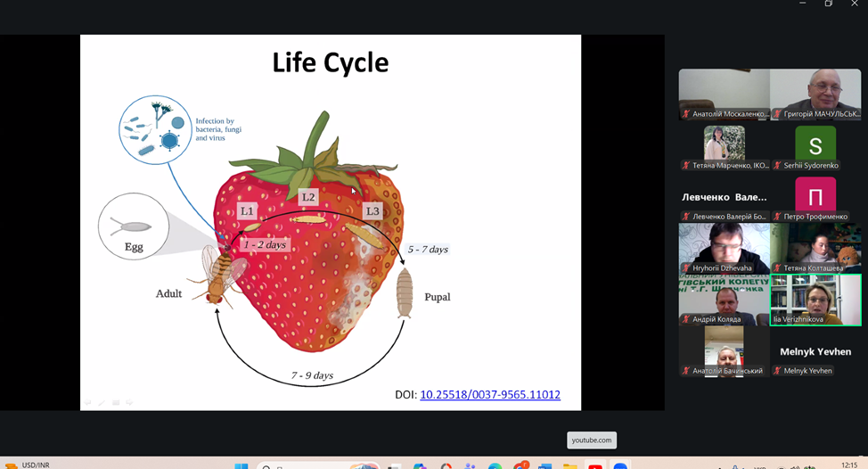Viewport: 868px width, 469px height.
Task: Click Serhii Sydorenko's green S avatar
Action: pos(815,144)
